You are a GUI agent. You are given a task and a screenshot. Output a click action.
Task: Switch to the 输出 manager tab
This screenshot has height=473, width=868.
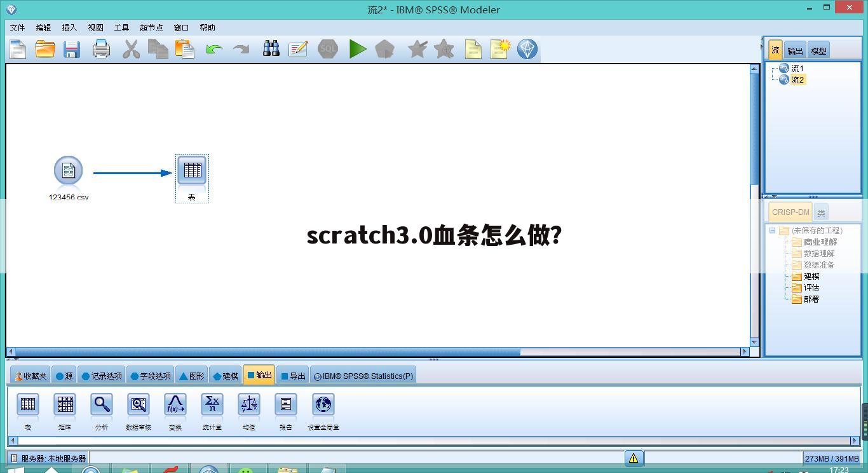795,50
